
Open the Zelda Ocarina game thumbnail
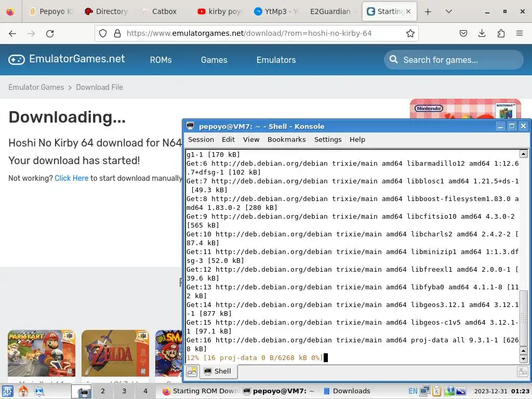pyautogui.click(x=115, y=353)
